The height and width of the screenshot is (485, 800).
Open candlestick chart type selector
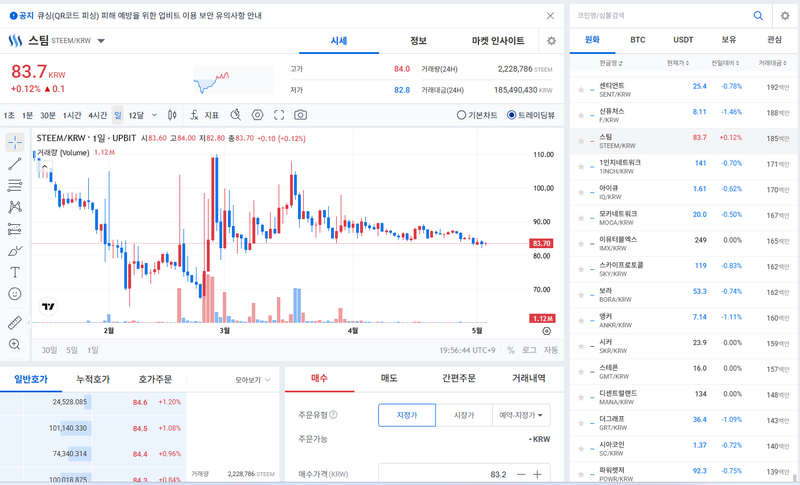[x=172, y=115]
